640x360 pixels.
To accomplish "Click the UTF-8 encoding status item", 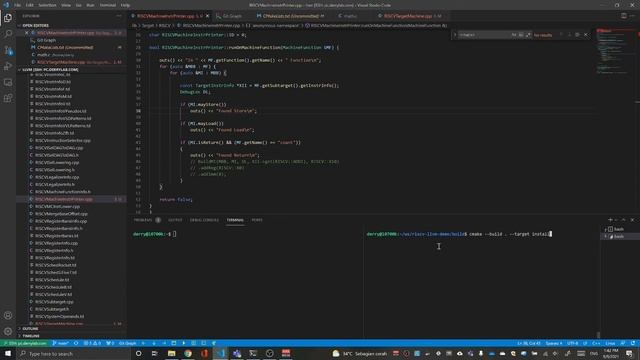I will (573, 343).
